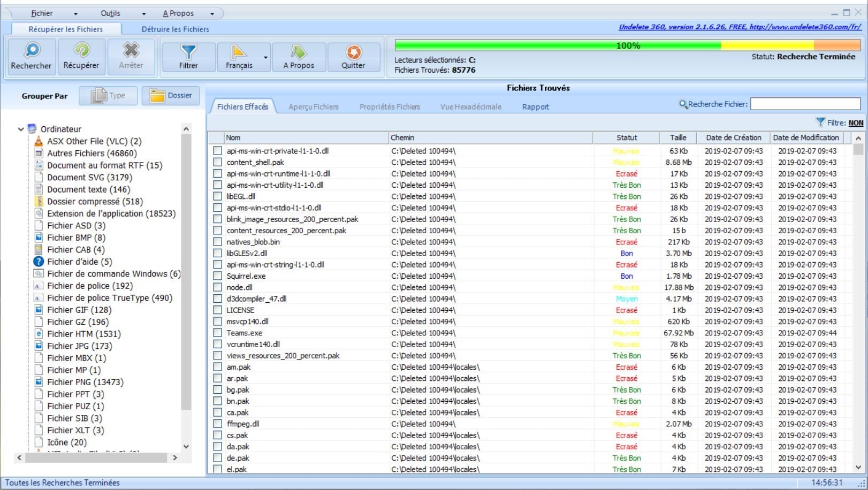Click the green 100% progress bar
Viewport: 868px width, 490px height.
627,45
